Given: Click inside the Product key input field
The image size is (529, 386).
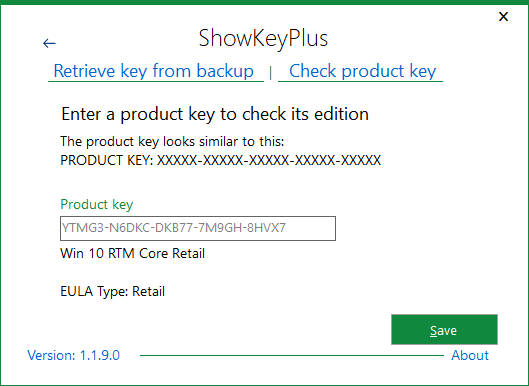Looking at the screenshot, I should pyautogui.click(x=198, y=228).
